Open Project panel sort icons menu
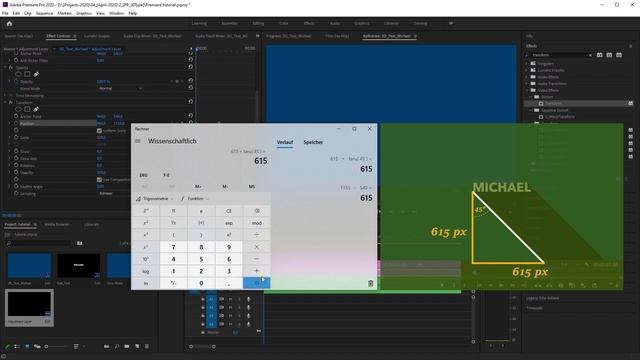 (76, 347)
